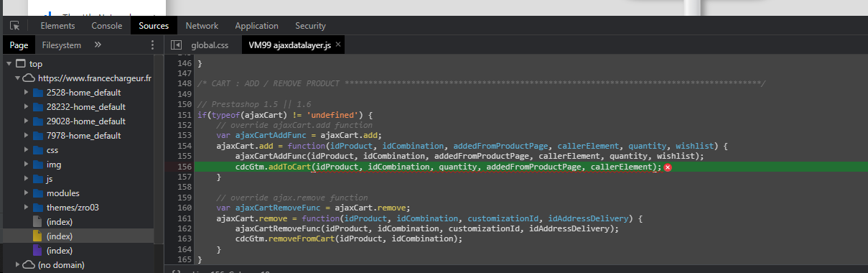Expand the 2528-home_default folder arrow

pos(27,93)
